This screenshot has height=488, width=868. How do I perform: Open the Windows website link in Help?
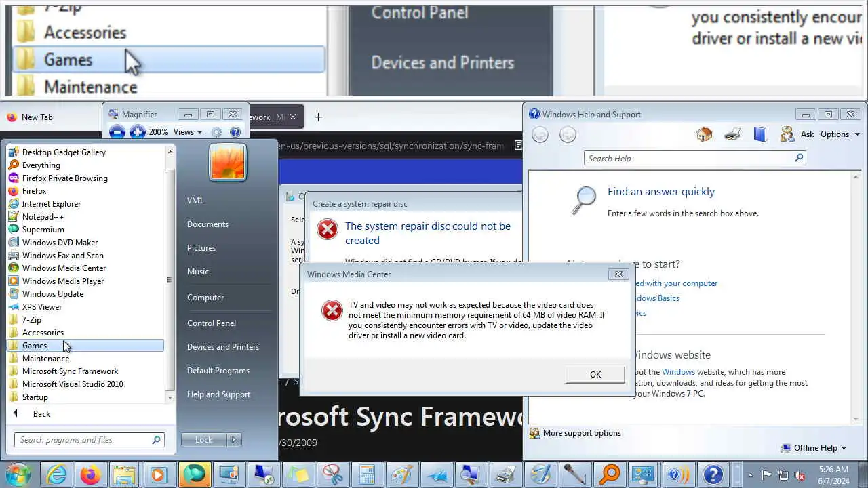point(678,372)
